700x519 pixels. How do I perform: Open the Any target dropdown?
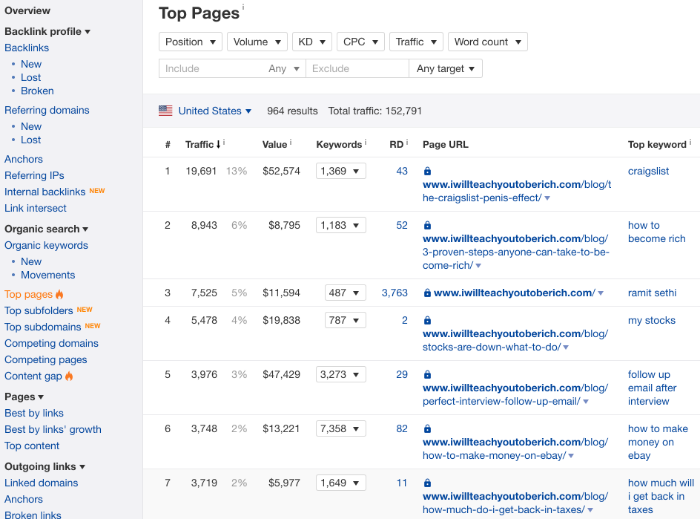coord(446,69)
